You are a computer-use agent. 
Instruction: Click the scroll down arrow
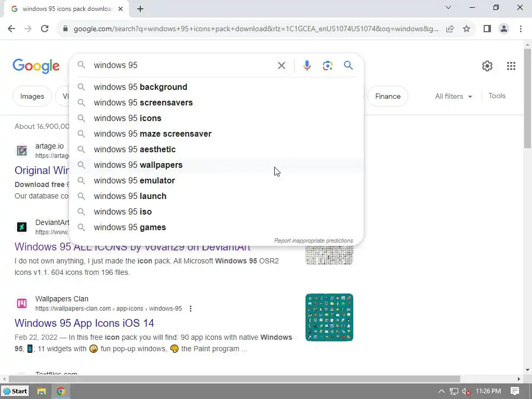click(527, 370)
